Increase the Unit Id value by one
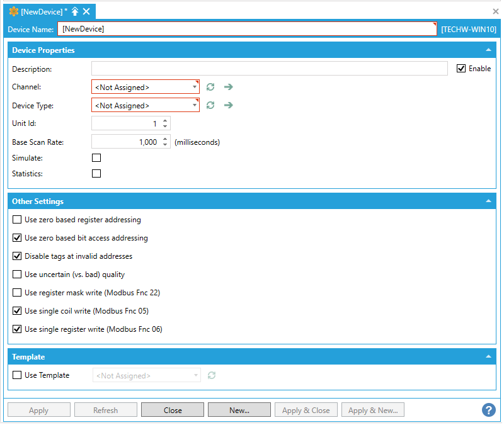504x425 pixels. [165, 121]
